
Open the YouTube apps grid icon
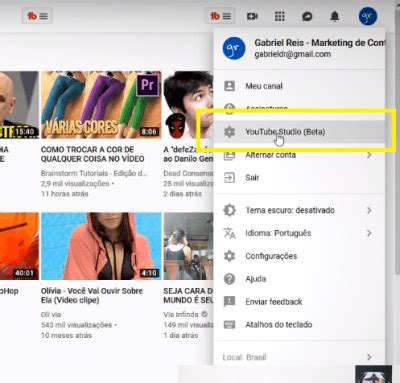click(280, 16)
